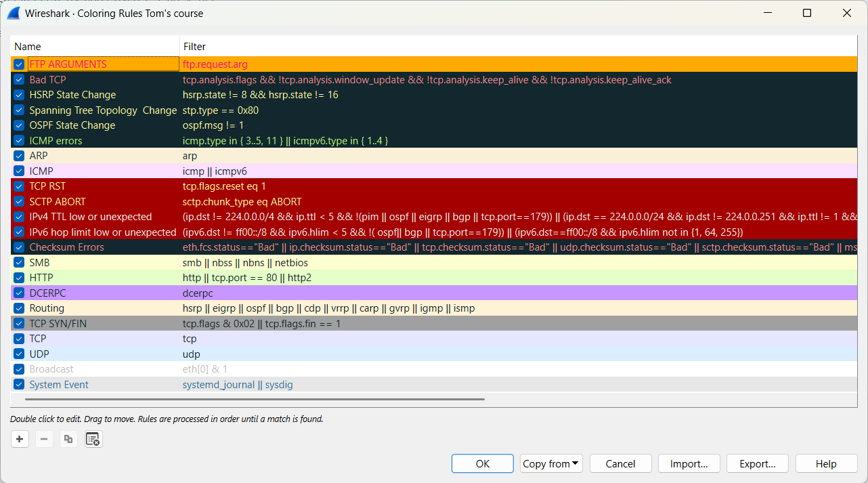Click the filter 'stp.type == 0x80'

tap(221, 110)
